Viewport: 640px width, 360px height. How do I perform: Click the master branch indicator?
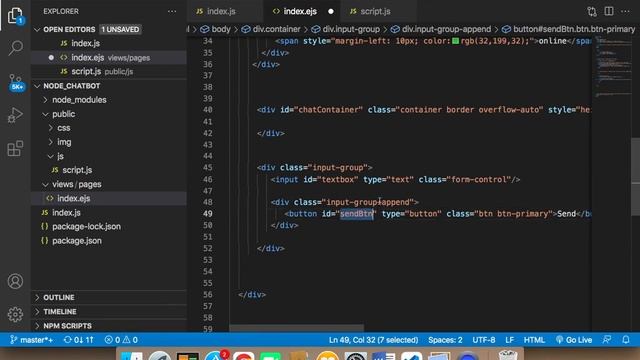(x=31, y=340)
